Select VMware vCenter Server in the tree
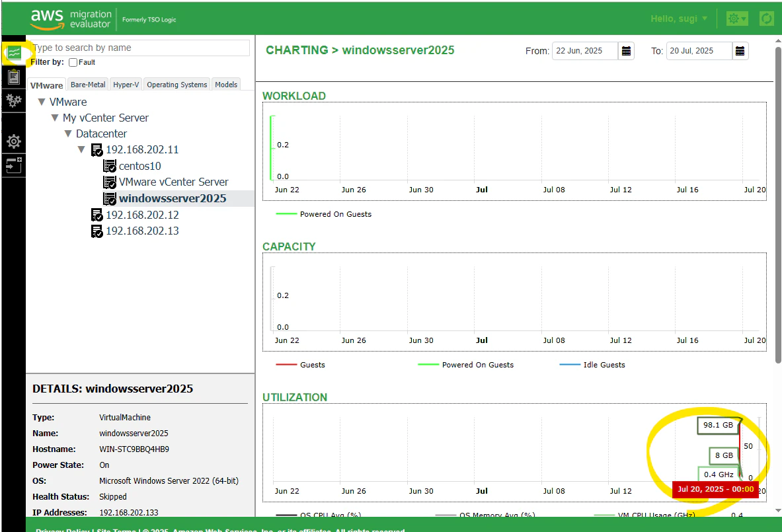 pyautogui.click(x=174, y=182)
